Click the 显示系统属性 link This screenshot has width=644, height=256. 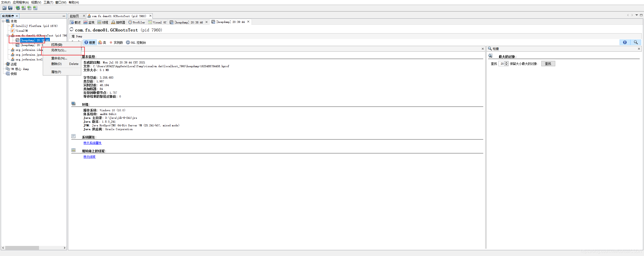93,143
